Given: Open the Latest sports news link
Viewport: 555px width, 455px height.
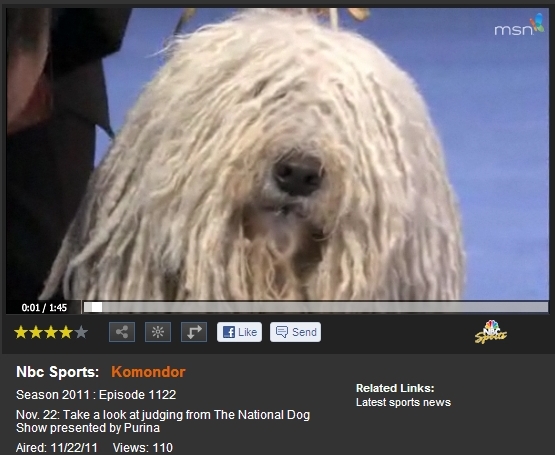Looking at the screenshot, I should point(403,402).
